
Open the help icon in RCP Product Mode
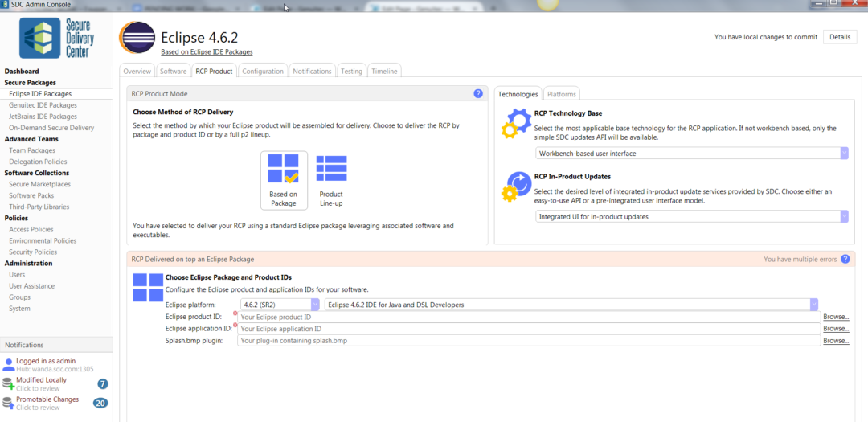coord(478,93)
